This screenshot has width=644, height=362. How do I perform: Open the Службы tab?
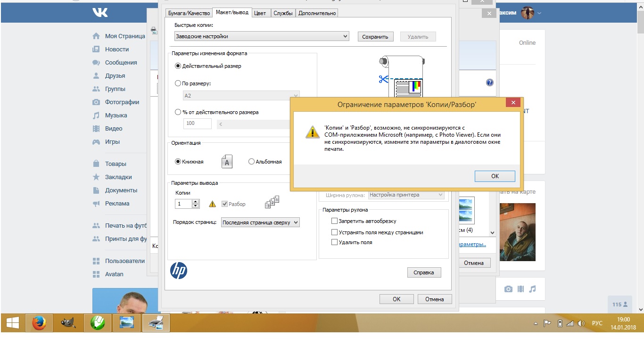[x=284, y=13]
